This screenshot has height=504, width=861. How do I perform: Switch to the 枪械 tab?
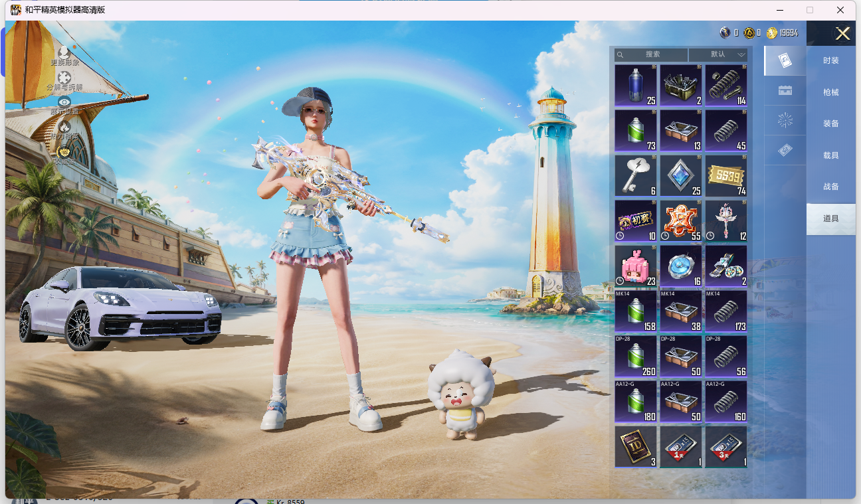(831, 92)
